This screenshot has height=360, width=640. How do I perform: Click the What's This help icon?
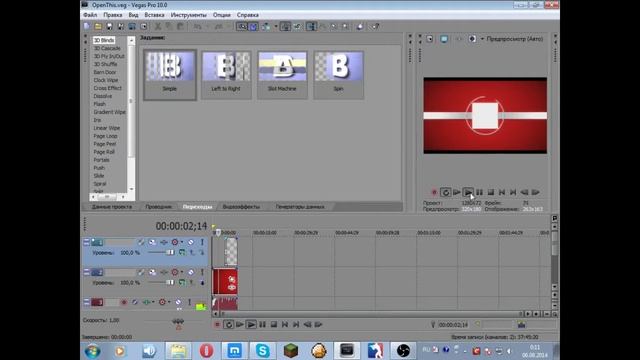pyautogui.click(x=375, y=27)
